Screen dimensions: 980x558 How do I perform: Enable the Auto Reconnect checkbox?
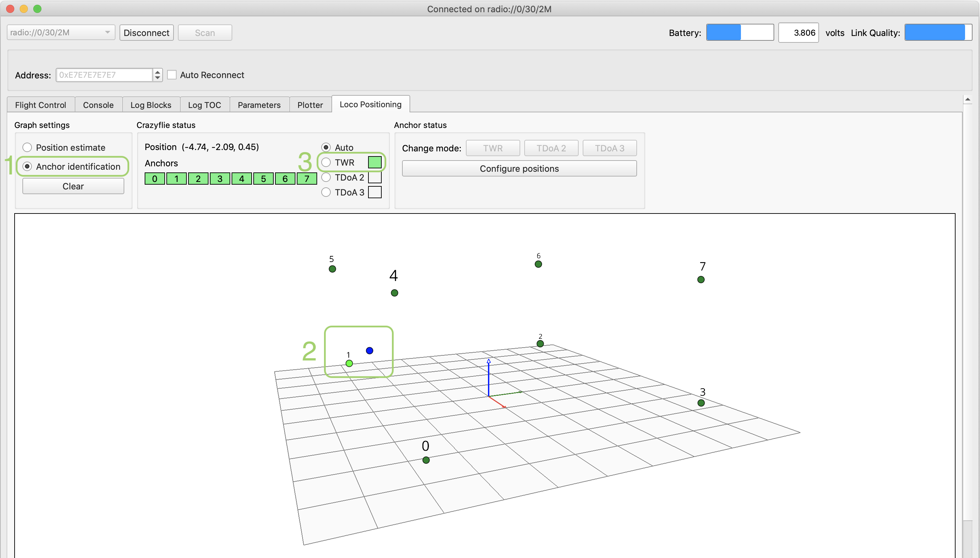tap(172, 75)
